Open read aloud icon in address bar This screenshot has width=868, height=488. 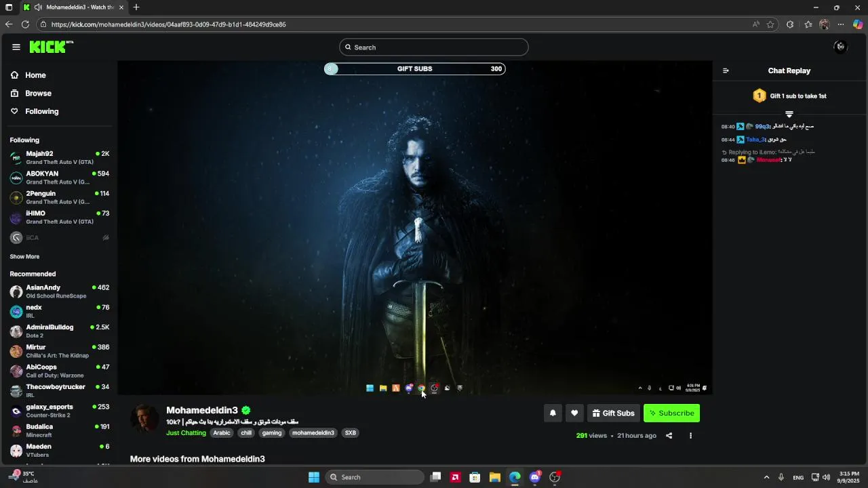point(755,24)
